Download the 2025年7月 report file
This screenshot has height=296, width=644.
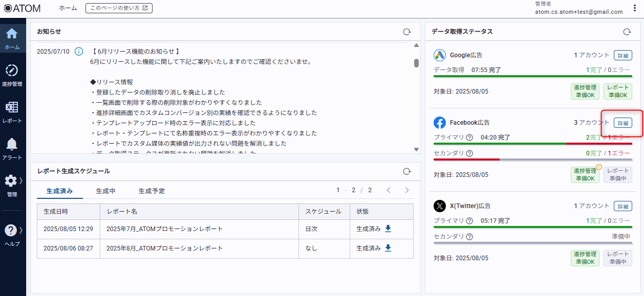388,229
